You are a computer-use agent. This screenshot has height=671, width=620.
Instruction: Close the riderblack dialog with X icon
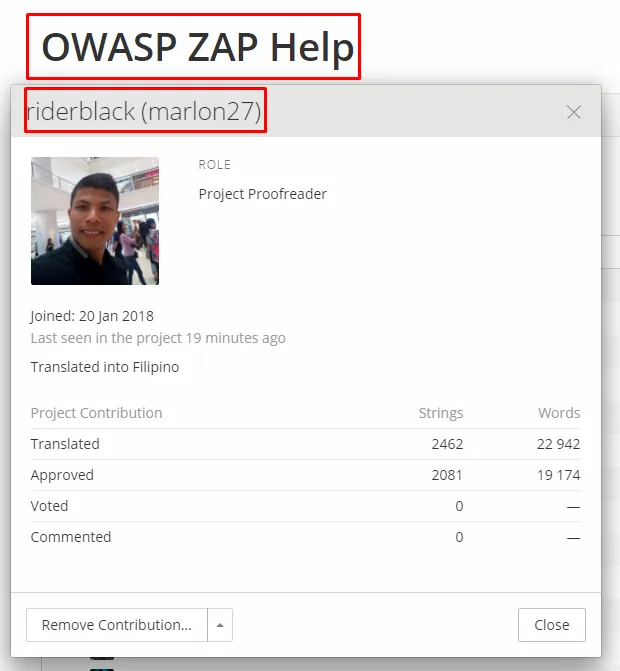[x=573, y=112]
